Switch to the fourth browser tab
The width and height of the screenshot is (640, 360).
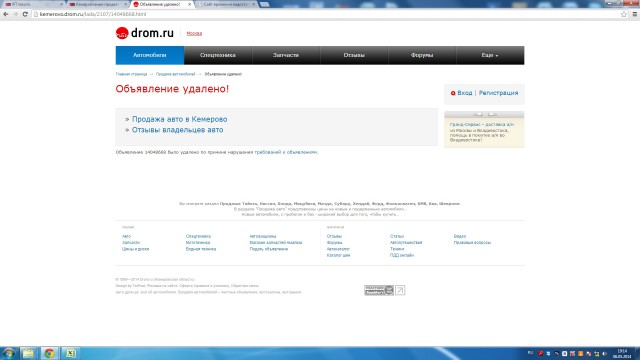227,4
